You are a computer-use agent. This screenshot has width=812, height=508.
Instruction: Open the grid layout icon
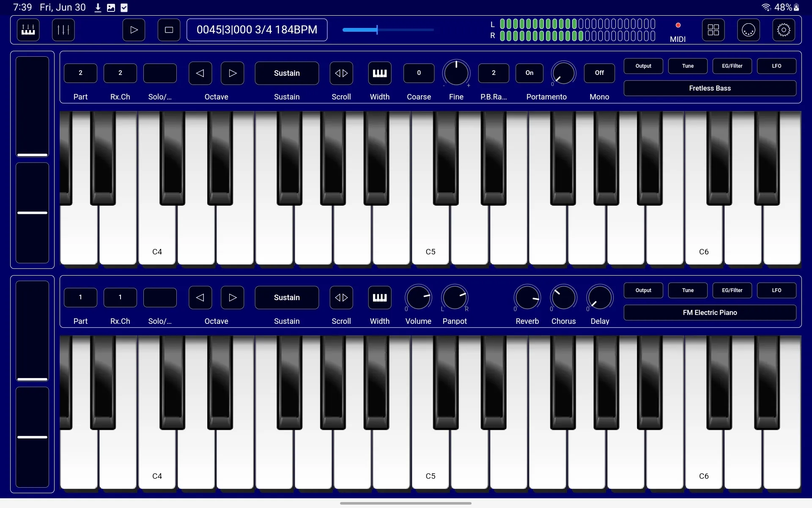713,30
